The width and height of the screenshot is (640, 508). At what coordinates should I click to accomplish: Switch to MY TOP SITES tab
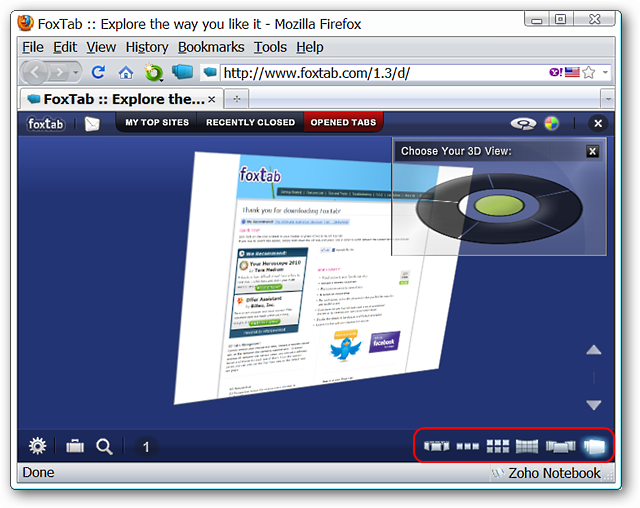pos(157,122)
